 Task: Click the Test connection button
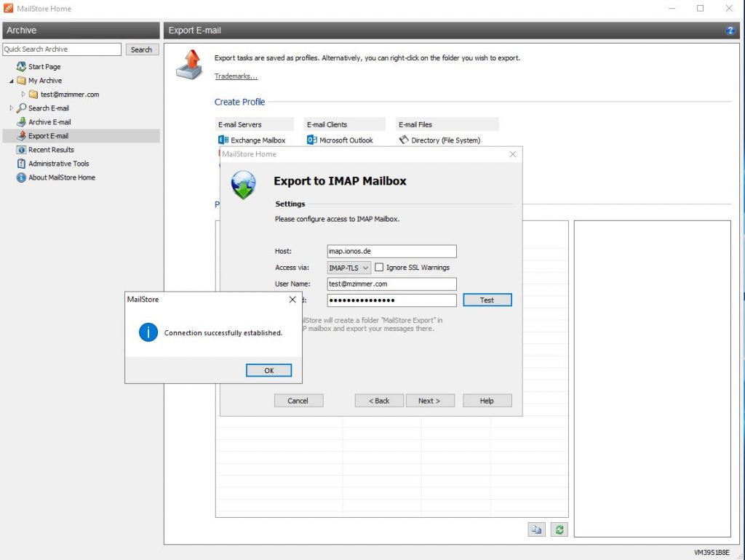point(487,300)
